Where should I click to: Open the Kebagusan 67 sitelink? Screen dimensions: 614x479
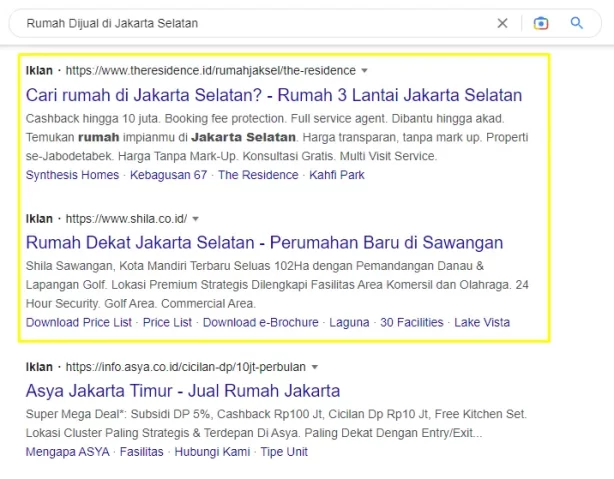168,175
